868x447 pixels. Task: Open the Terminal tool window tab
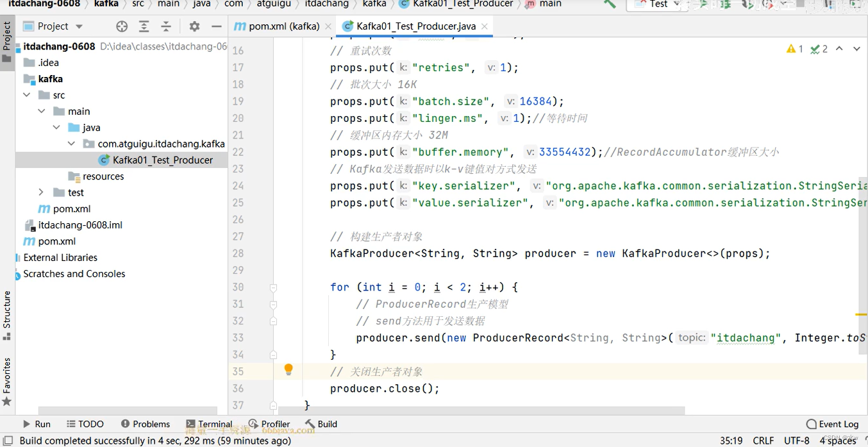(x=209, y=424)
